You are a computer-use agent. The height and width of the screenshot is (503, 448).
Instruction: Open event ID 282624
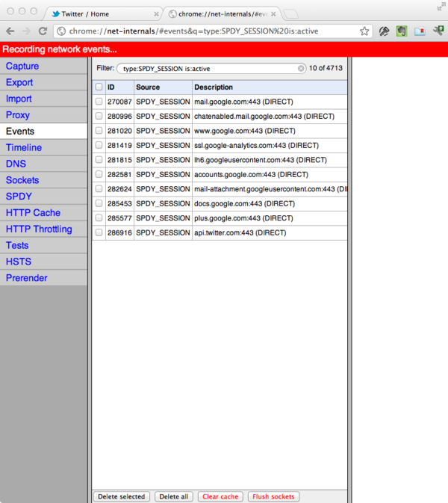click(x=119, y=189)
